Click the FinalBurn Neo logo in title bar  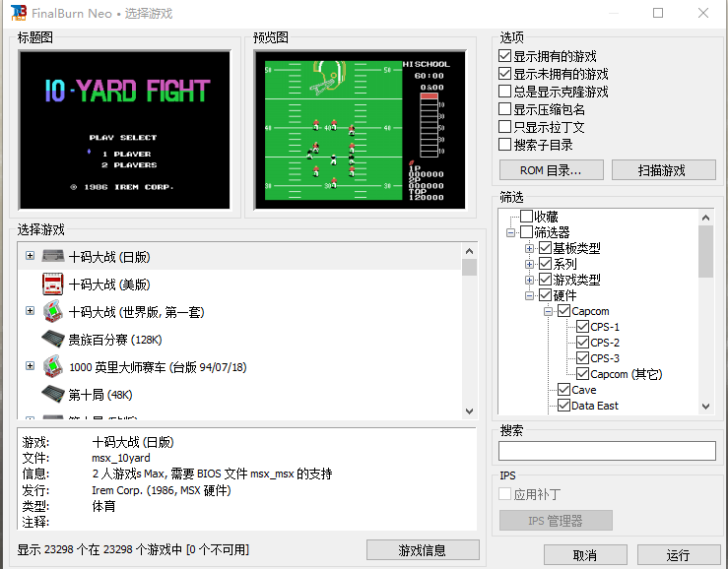point(19,13)
